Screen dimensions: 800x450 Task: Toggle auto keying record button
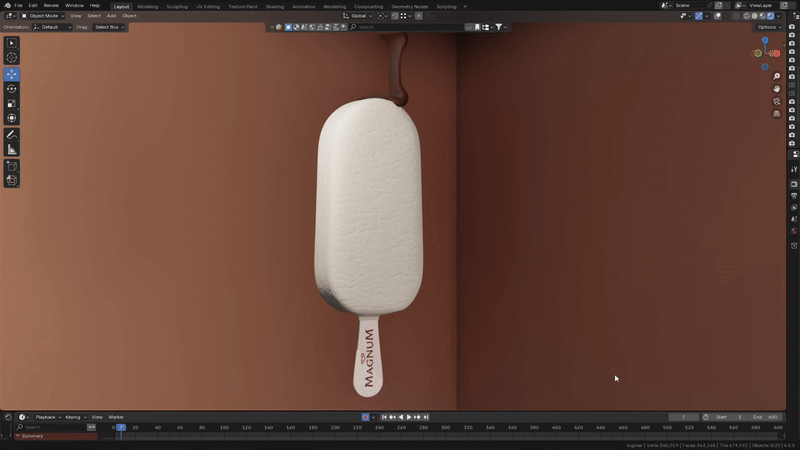click(365, 417)
